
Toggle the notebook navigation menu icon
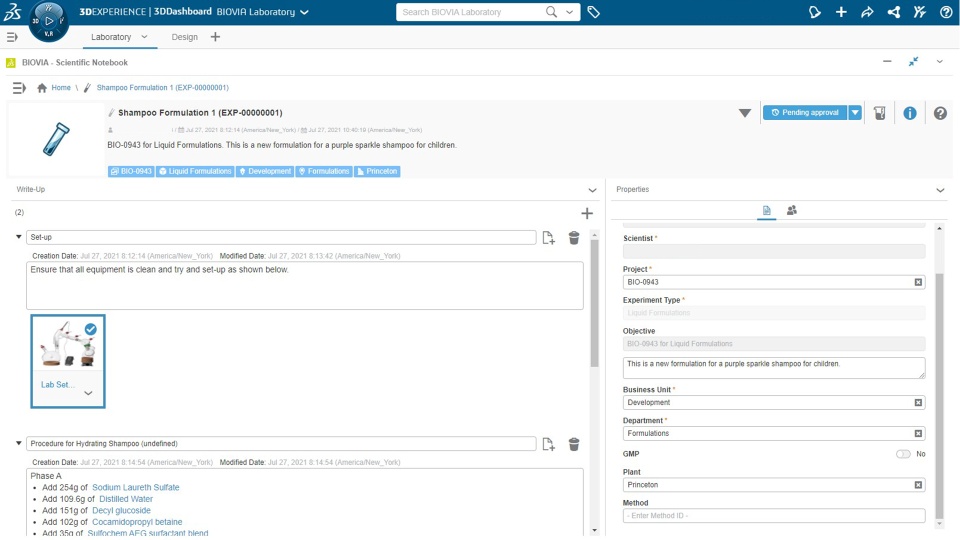point(19,88)
